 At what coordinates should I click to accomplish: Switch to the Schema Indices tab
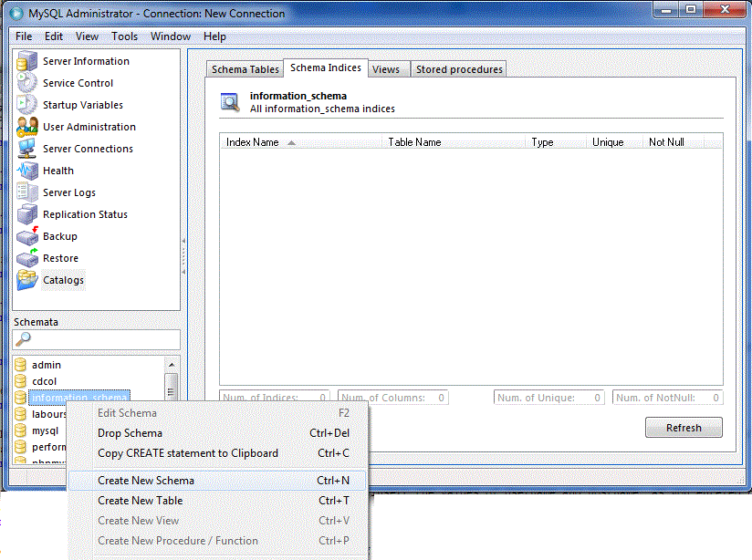[x=326, y=68]
